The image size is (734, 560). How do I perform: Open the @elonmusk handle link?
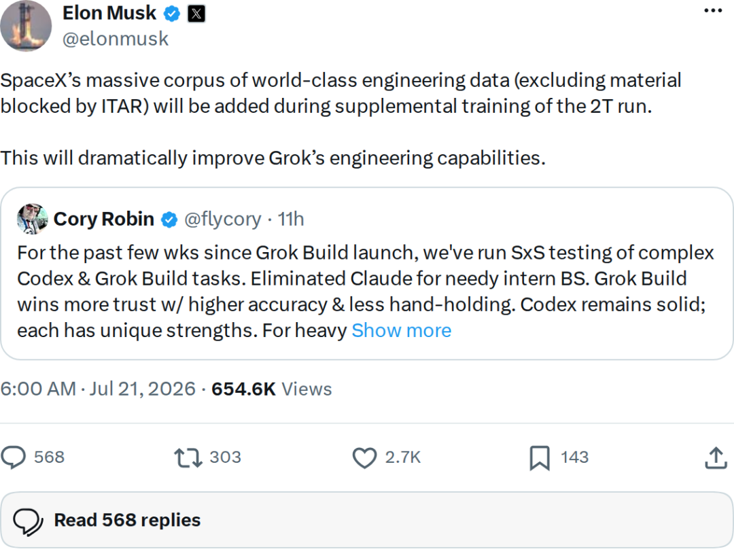(x=115, y=39)
